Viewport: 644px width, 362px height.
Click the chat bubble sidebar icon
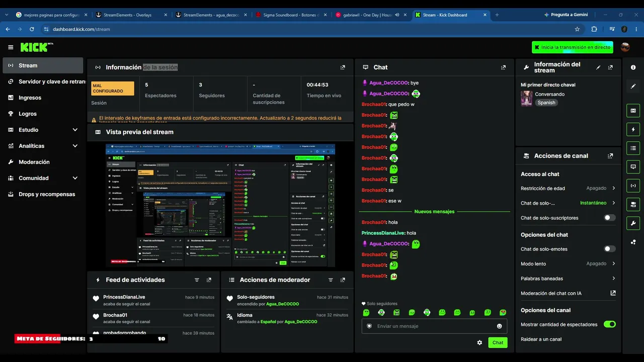tap(633, 166)
